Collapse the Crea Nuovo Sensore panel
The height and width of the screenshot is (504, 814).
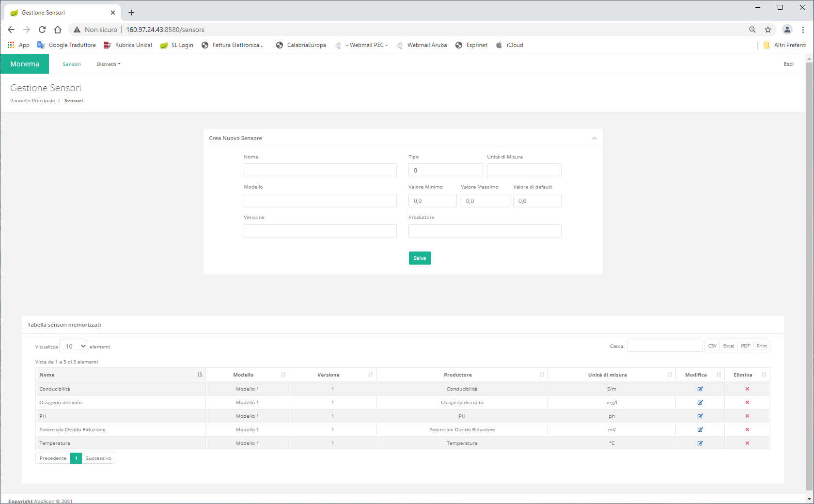[x=594, y=138]
